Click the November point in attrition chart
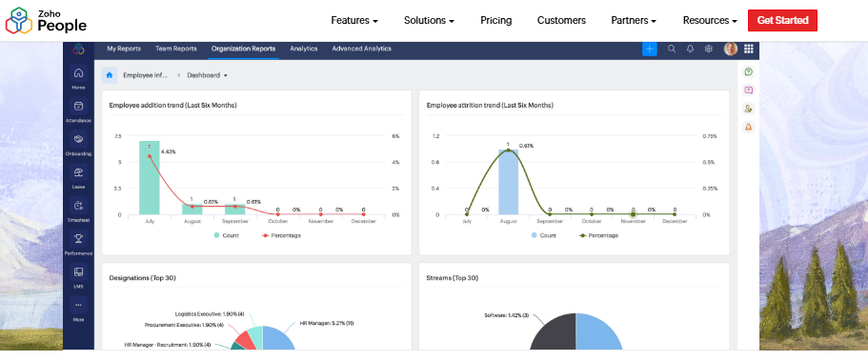Viewport: 868px width, 361px height. (634, 214)
